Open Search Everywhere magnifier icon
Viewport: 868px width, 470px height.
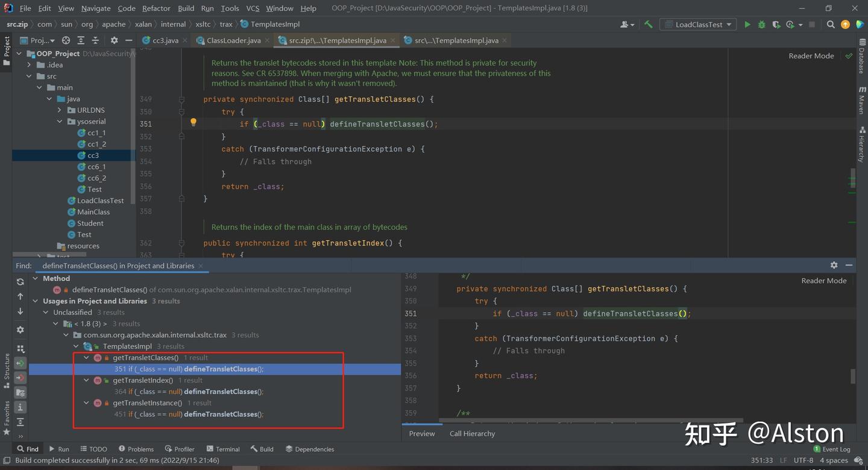(831, 25)
